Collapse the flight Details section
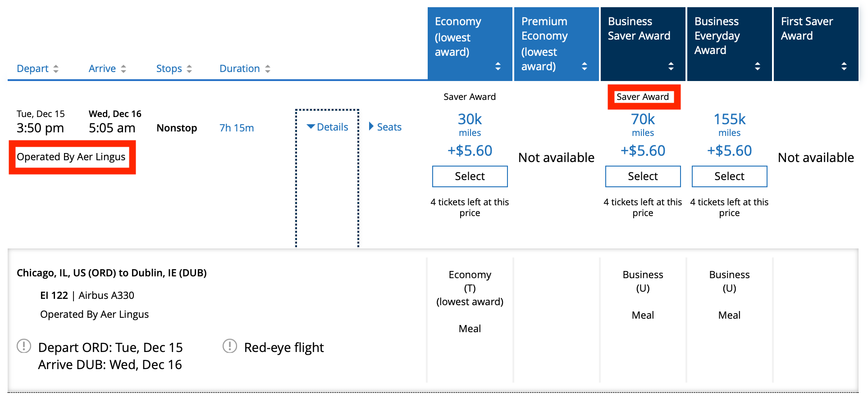The image size is (868, 397). (328, 126)
